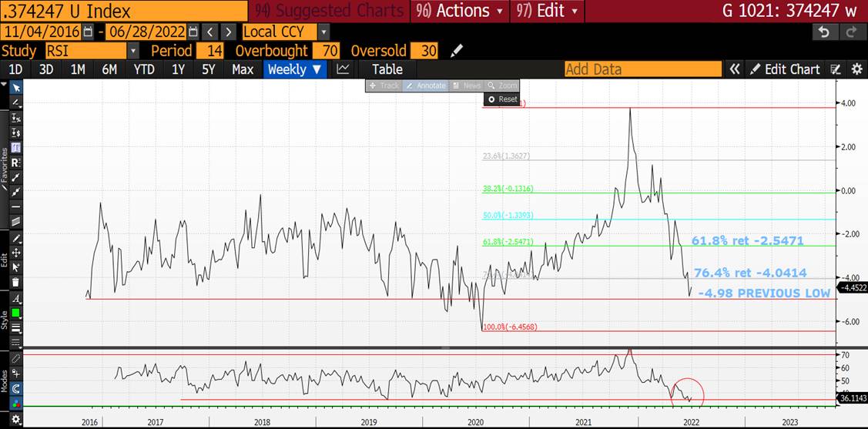
Task: Choose the horizontal line tool
Action: (16, 206)
